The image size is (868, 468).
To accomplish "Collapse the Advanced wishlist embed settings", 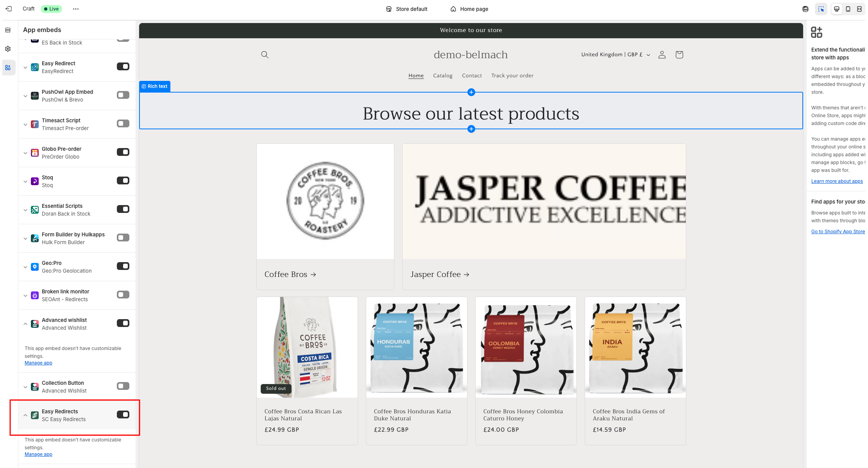I will click(25, 324).
